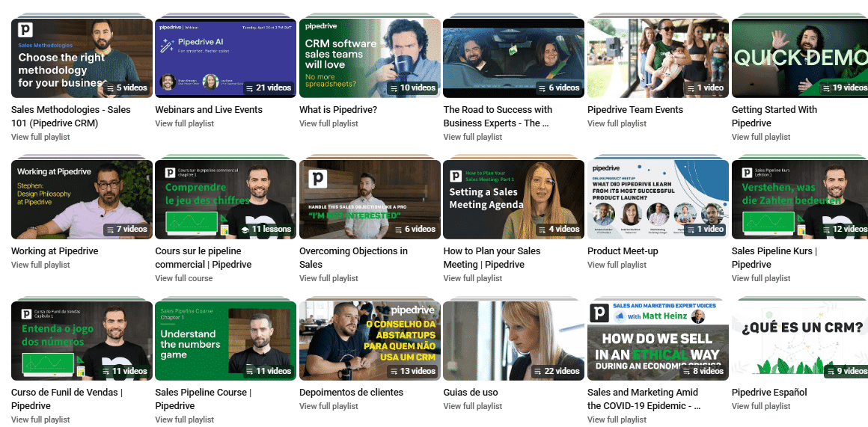Click the Sales Pipeline Kurs title
Image resolution: width=868 pixels, height=427 pixels.
[774, 258]
